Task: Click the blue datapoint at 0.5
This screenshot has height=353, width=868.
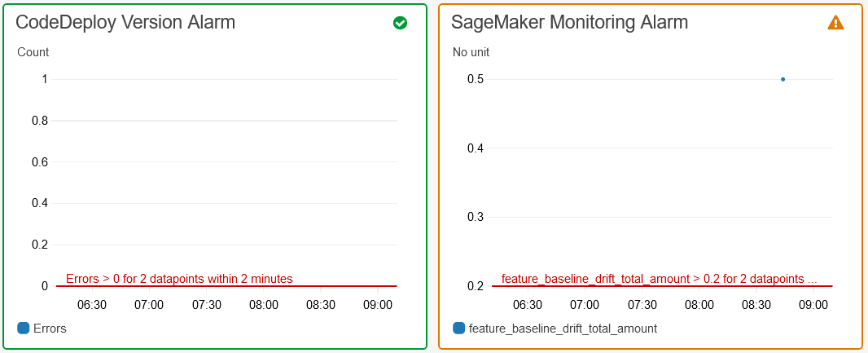Action: pyautogui.click(x=783, y=79)
